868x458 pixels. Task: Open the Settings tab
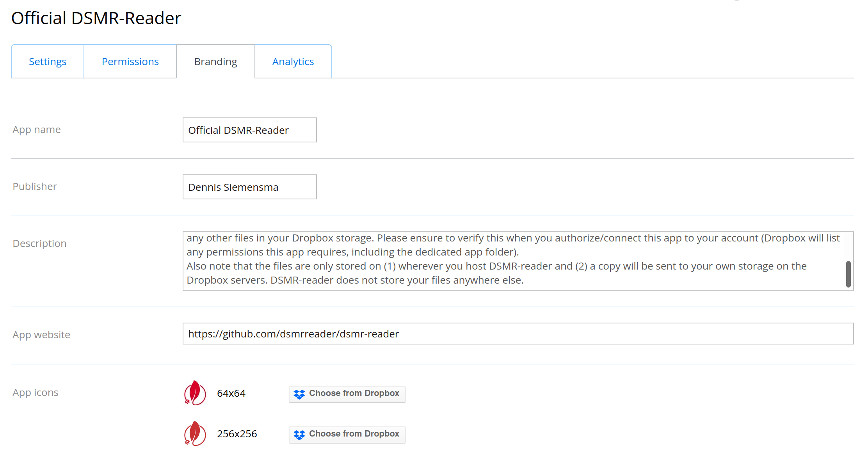tap(47, 61)
